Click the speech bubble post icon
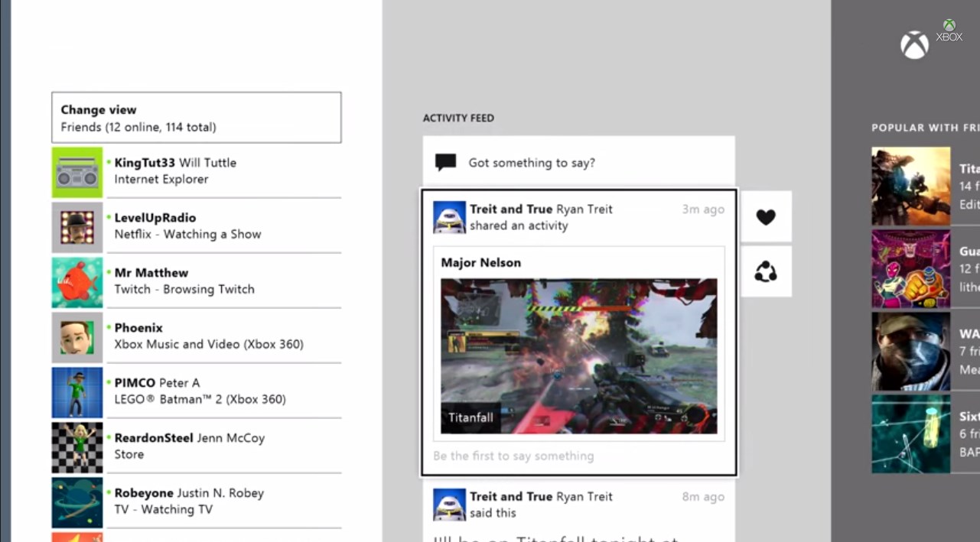Screen dimensions: 980x542 pyautogui.click(x=445, y=162)
